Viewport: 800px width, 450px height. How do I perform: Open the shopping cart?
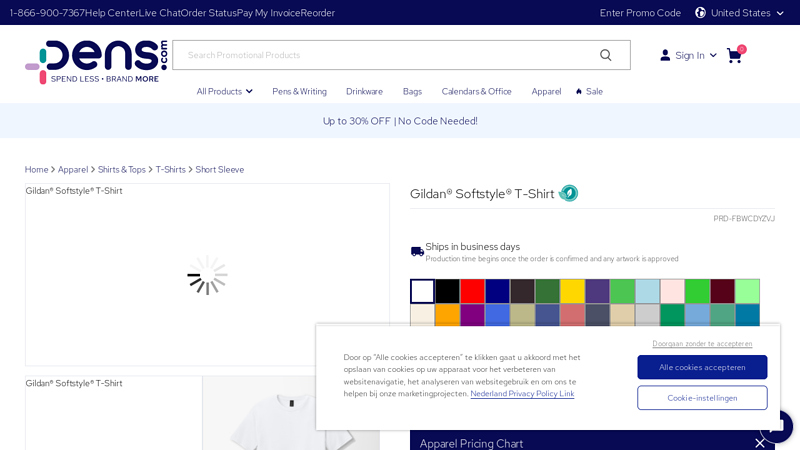[735, 55]
